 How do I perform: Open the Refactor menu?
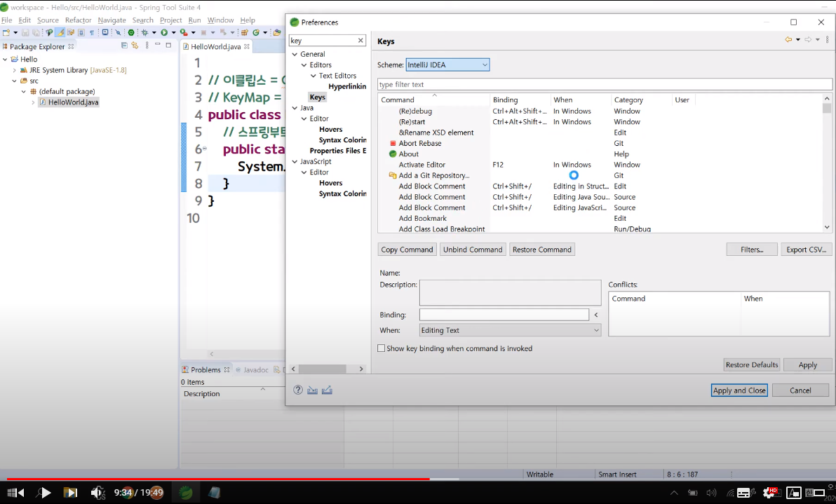[x=79, y=20]
